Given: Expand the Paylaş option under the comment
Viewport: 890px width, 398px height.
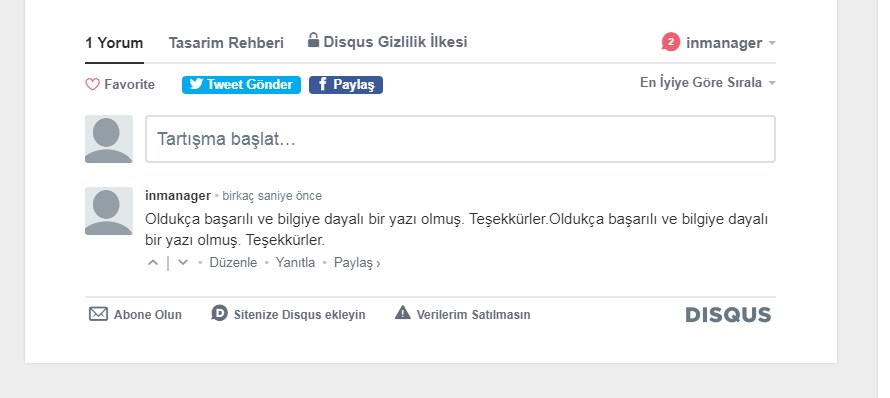Looking at the screenshot, I should click(x=357, y=263).
